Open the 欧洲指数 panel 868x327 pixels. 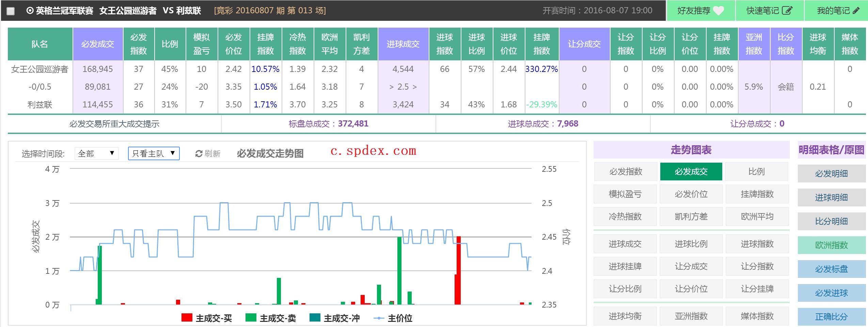tap(832, 245)
